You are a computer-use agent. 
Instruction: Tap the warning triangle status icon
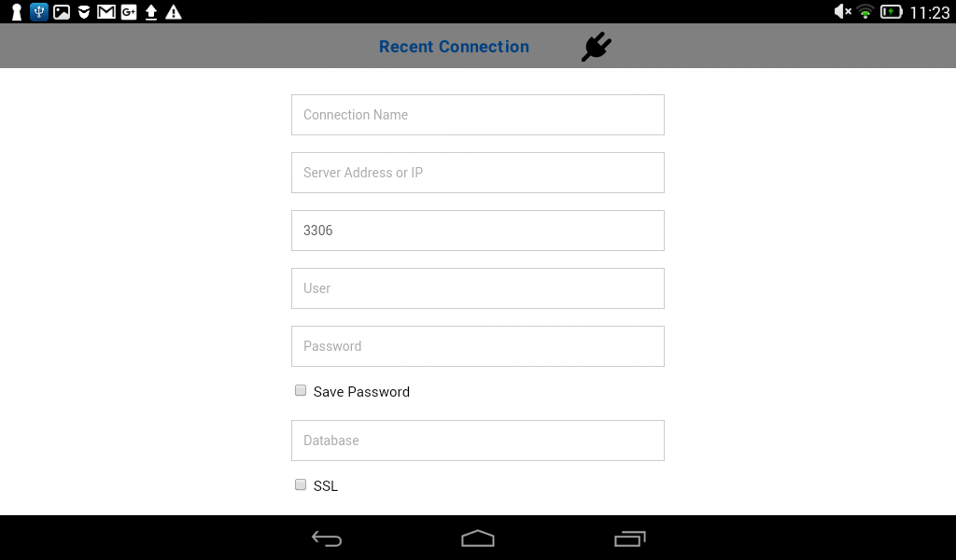coord(174,12)
